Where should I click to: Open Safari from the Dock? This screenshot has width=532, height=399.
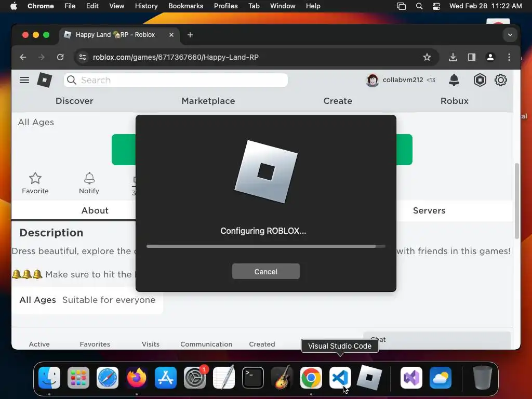tap(108, 378)
